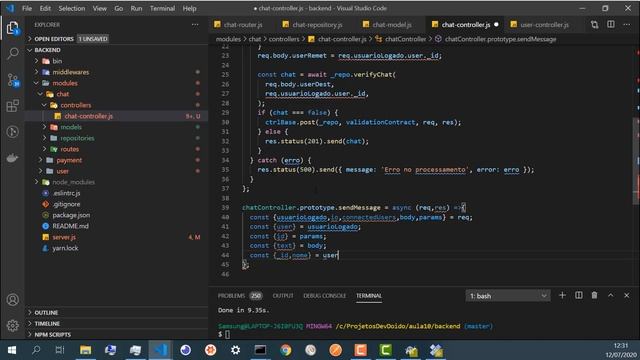Expand the models folder
Screen dimensions: 640x360
pos(117,127)
